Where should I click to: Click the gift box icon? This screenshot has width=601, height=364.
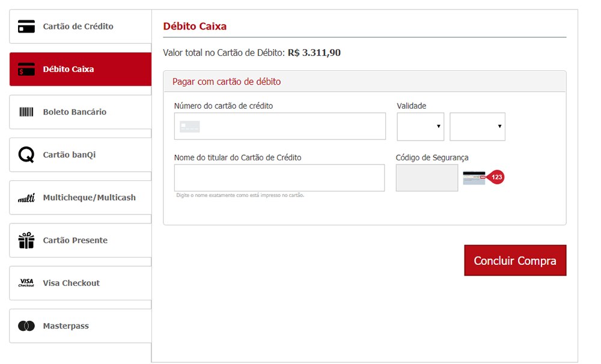(x=26, y=240)
